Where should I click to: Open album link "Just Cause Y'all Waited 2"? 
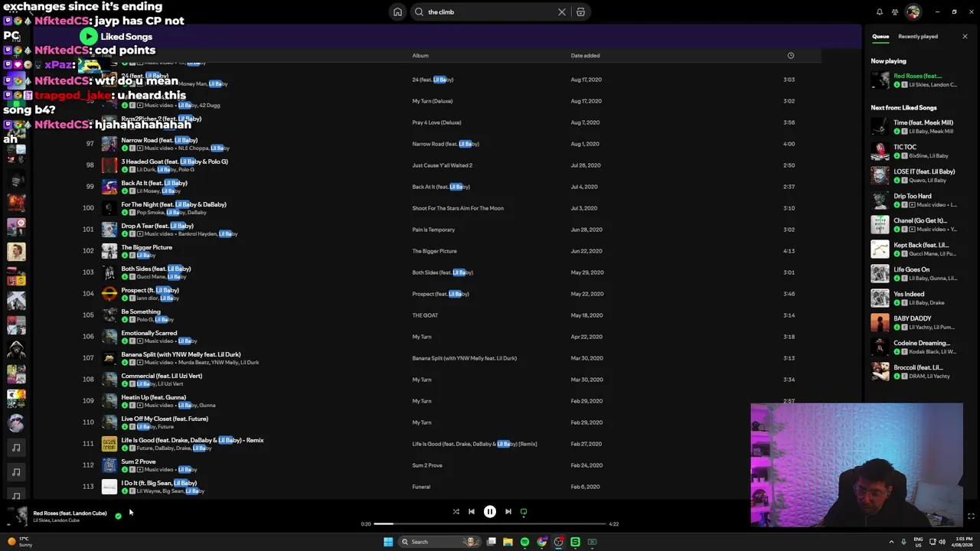(442, 165)
